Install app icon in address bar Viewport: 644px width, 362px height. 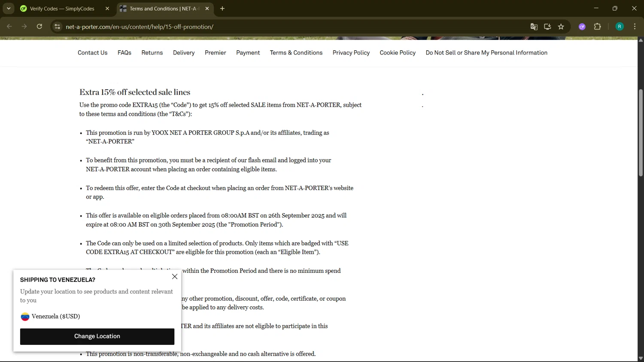[x=547, y=27]
